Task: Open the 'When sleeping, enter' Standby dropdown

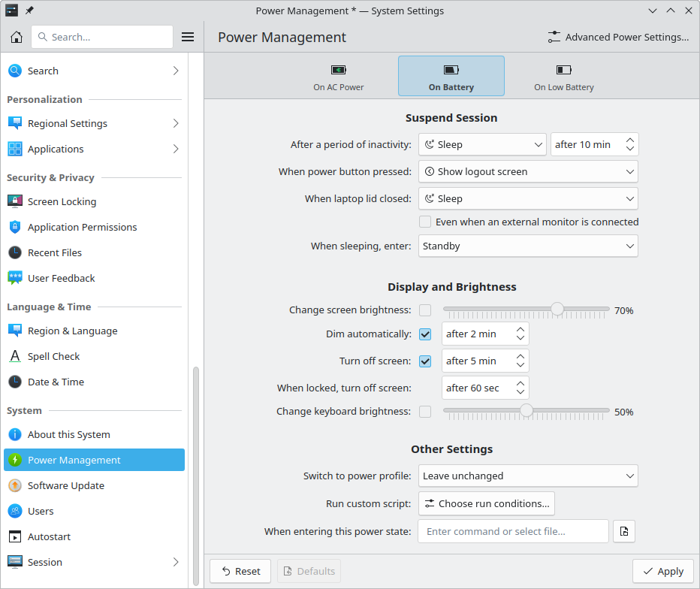Action: [528, 246]
